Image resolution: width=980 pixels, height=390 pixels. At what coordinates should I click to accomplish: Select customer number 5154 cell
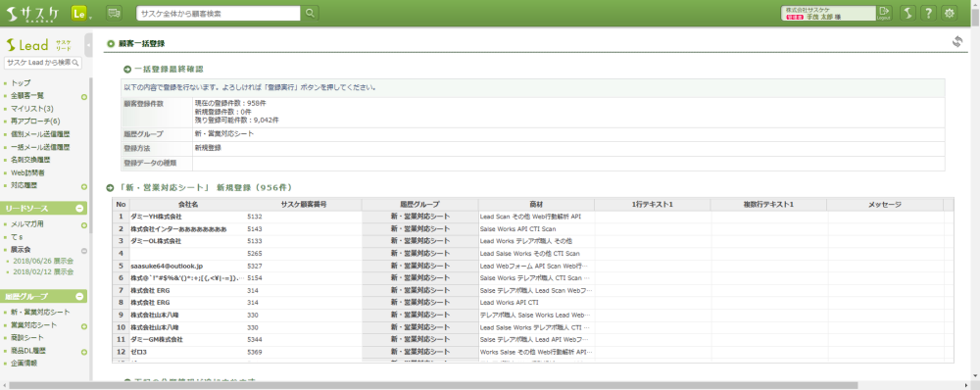click(304, 277)
